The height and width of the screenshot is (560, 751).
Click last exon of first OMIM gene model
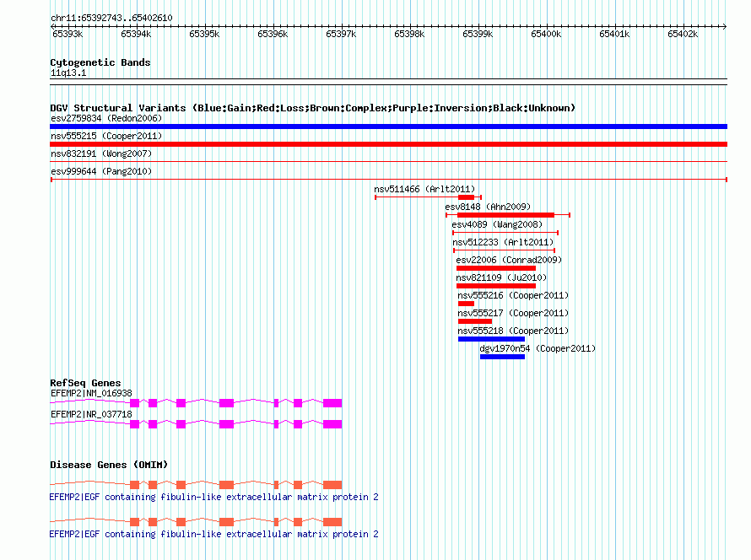332,485
